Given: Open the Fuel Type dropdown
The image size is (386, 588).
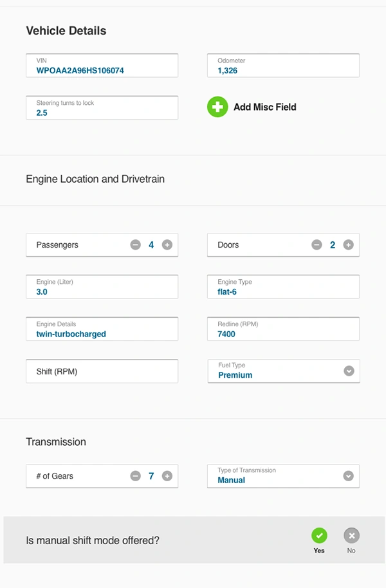Looking at the screenshot, I should [349, 371].
